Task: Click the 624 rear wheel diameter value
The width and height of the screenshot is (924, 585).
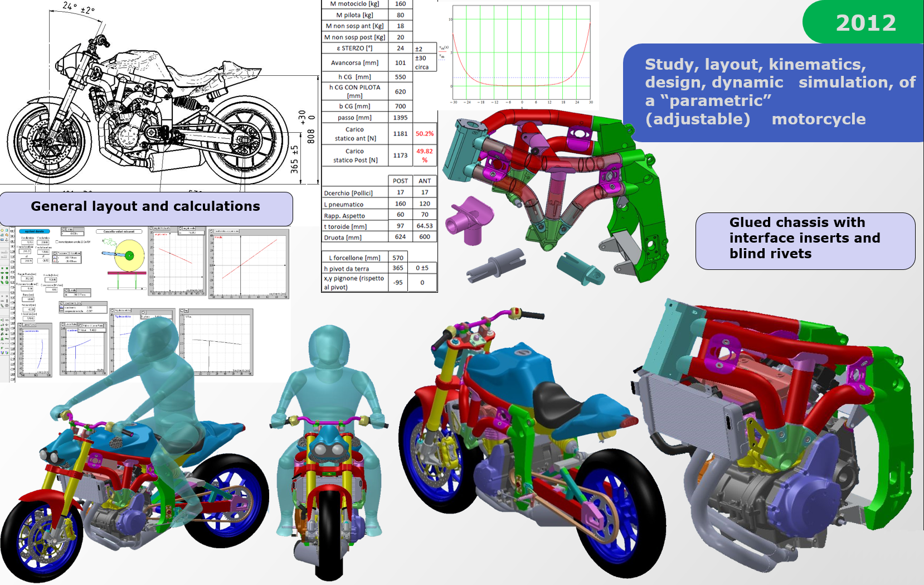Action: click(x=400, y=237)
